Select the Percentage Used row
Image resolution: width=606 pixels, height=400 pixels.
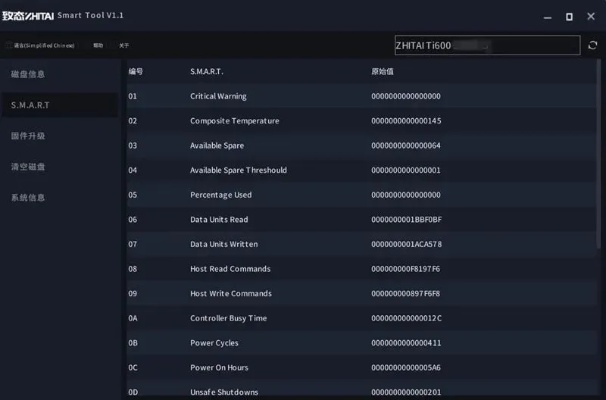pos(221,195)
